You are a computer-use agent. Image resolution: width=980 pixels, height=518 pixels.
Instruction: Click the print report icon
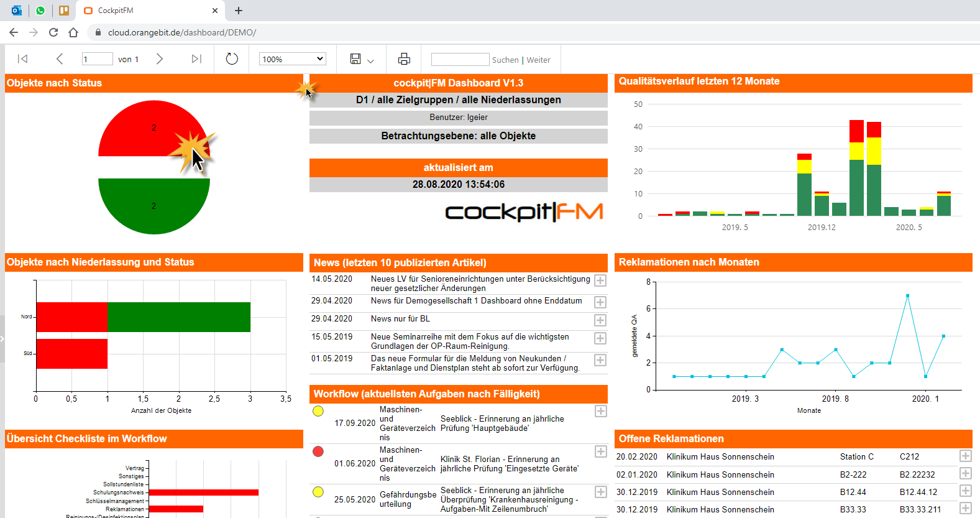(404, 59)
